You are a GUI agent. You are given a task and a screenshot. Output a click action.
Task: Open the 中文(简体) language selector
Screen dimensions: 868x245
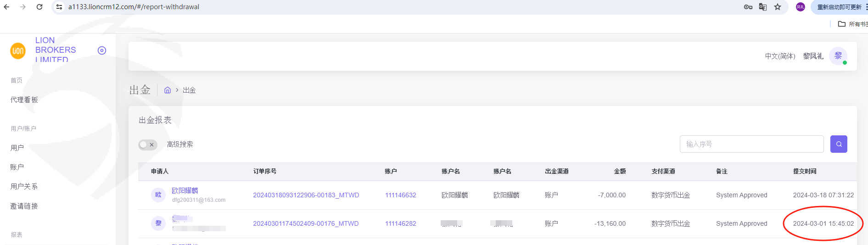[x=780, y=56]
